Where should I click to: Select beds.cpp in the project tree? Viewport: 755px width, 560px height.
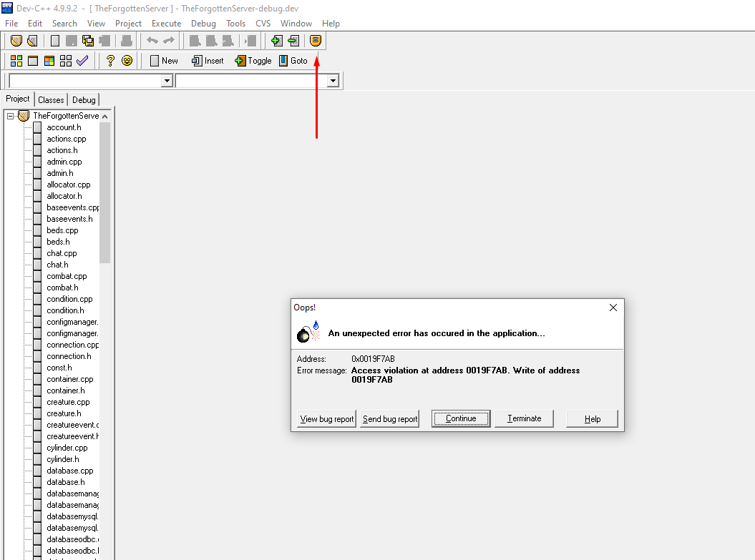click(62, 230)
